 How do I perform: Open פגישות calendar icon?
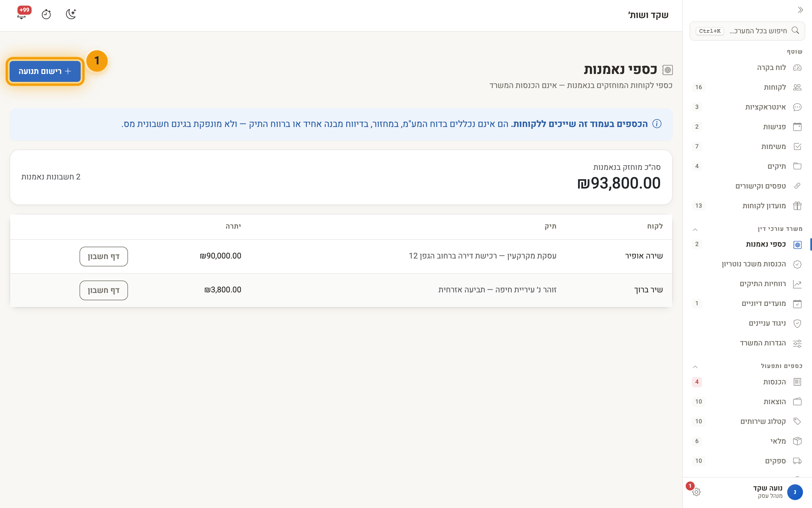click(x=797, y=127)
